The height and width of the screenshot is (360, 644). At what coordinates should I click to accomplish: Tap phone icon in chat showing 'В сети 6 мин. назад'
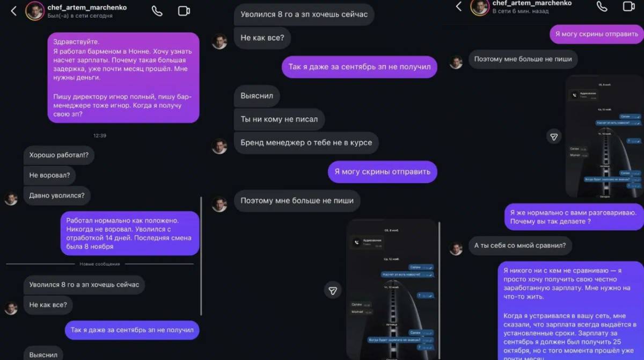pyautogui.click(x=602, y=6)
